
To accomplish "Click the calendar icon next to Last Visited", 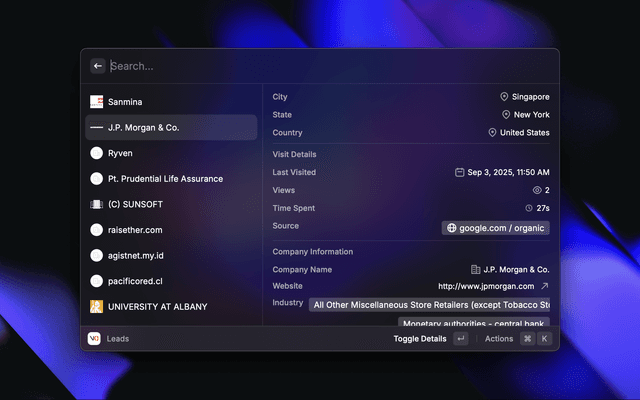I will (x=459, y=172).
